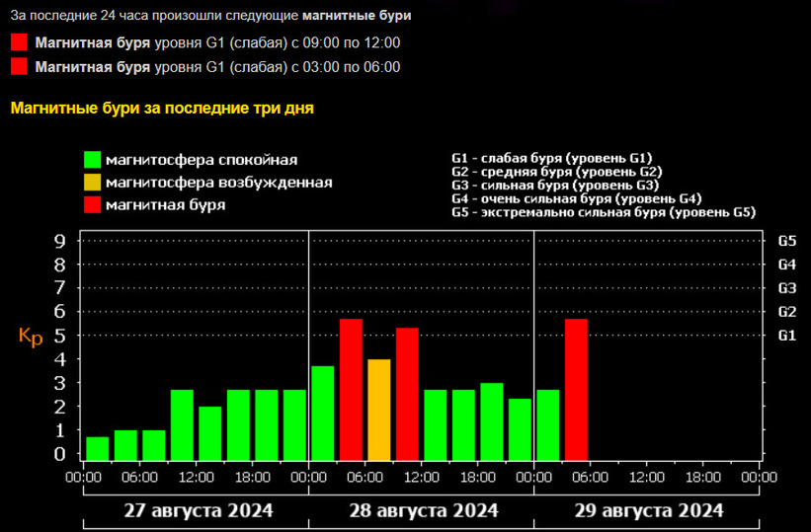This screenshot has width=811, height=532.
Task: Click the red storm bar on 29 августа
Action: tap(576, 390)
